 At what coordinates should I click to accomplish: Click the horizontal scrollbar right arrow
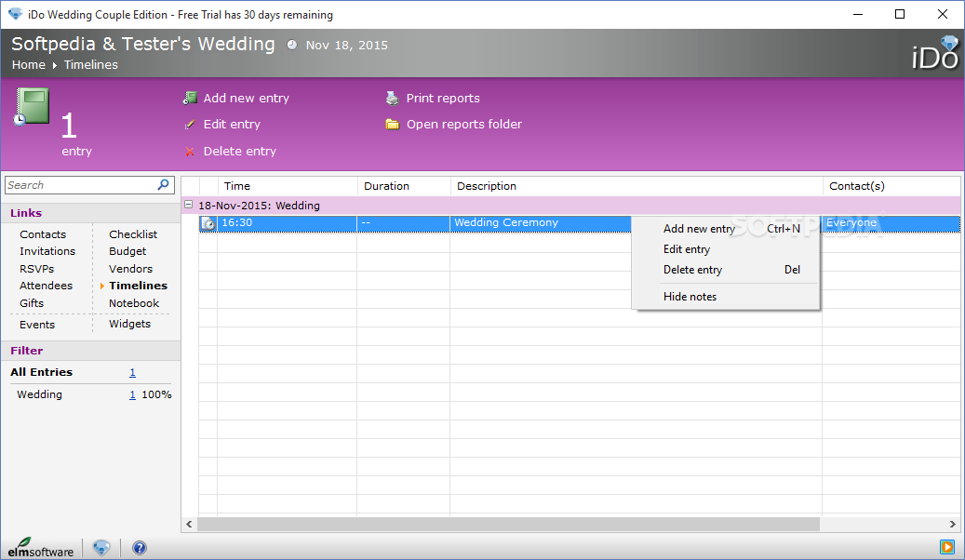click(952, 525)
